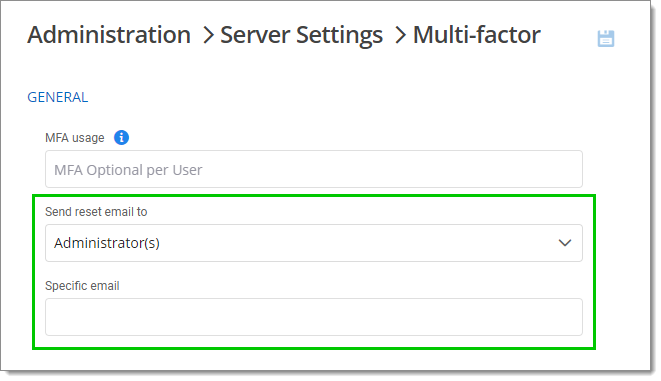The height and width of the screenshot is (381, 661).
Task: Navigate to Server Settings breadcrumb
Action: pos(301,35)
